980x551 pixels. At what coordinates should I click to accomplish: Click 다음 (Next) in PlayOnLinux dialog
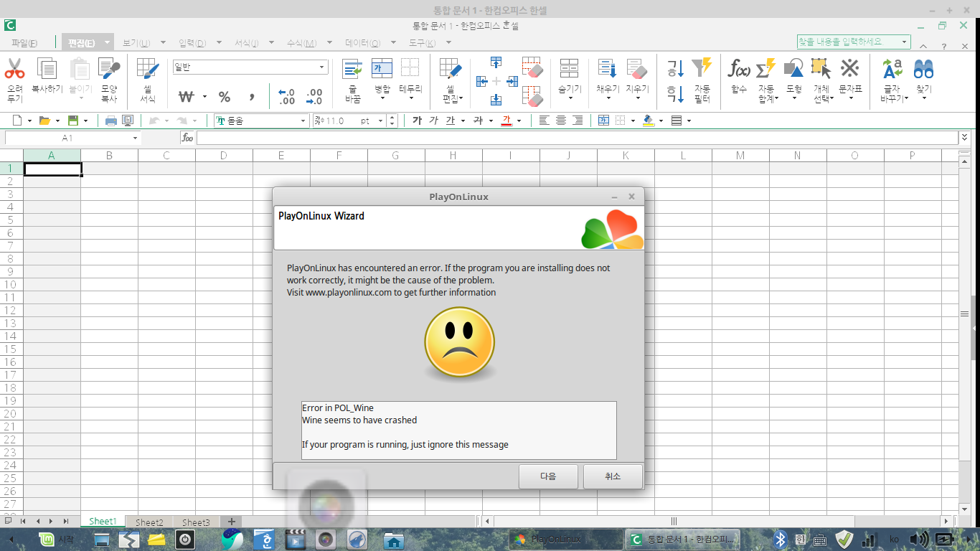(x=548, y=476)
